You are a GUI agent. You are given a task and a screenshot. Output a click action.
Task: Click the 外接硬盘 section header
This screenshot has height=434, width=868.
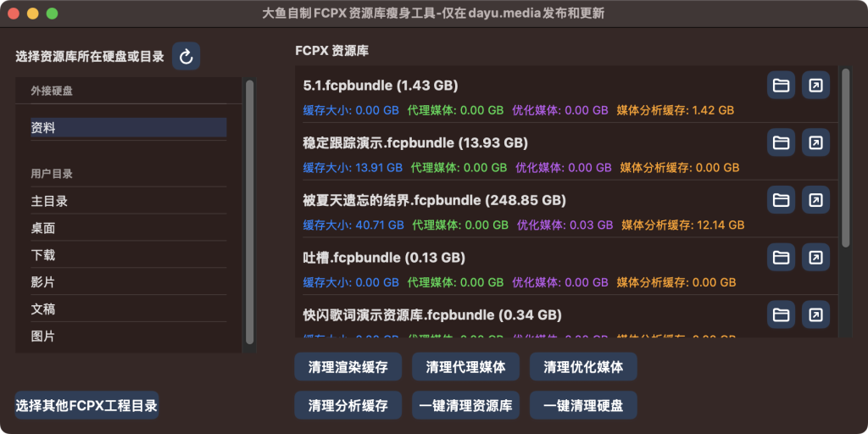[52, 92]
